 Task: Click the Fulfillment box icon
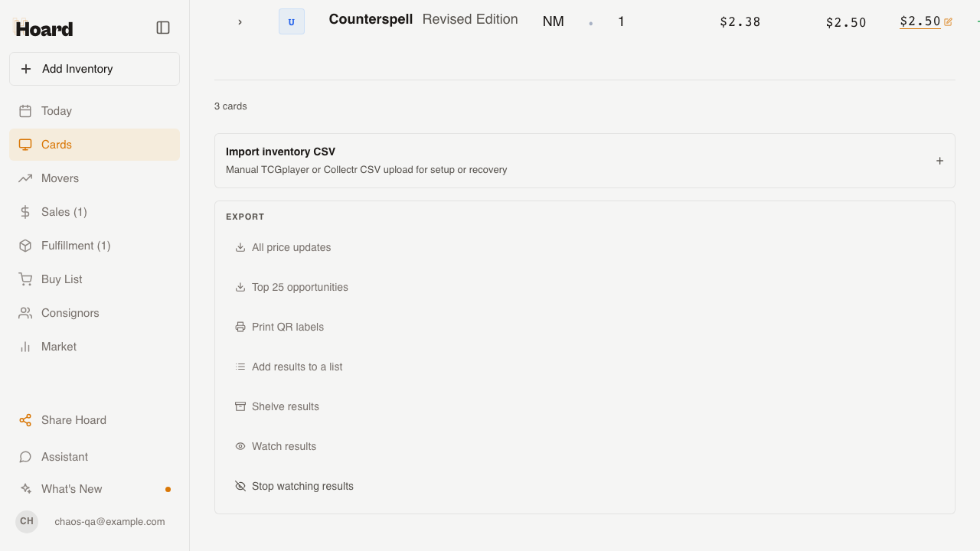(25, 246)
